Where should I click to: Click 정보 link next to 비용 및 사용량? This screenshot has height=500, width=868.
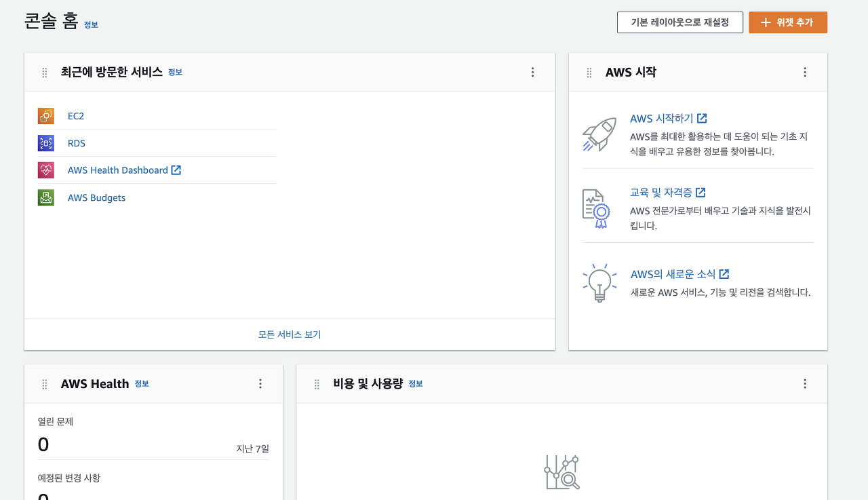[416, 383]
